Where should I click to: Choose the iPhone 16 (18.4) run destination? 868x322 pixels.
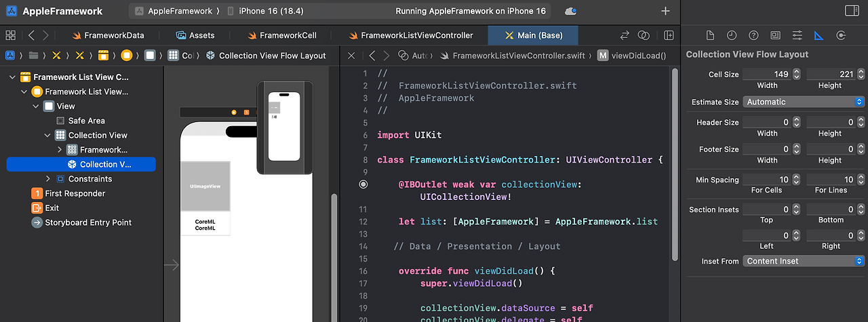coord(265,12)
